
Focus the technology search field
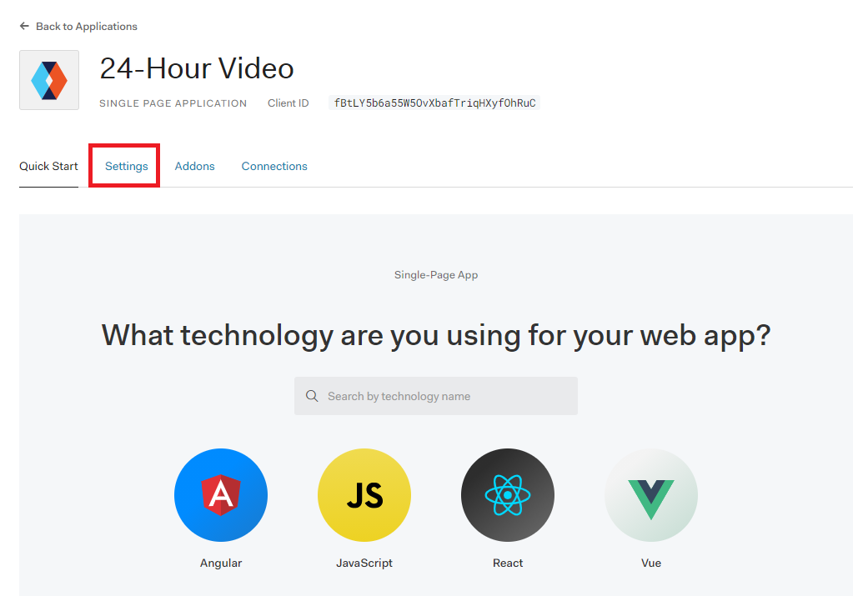coord(435,396)
